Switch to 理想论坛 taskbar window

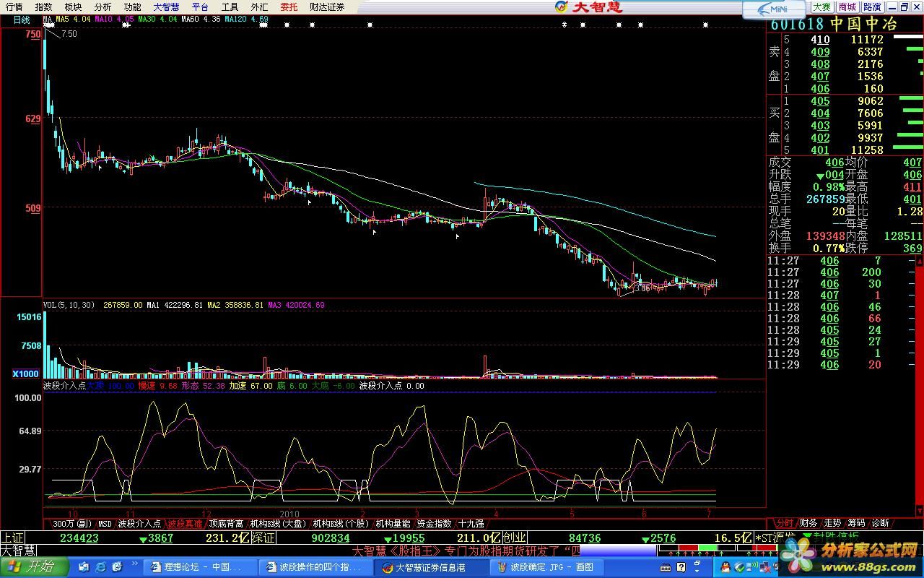coord(199,567)
